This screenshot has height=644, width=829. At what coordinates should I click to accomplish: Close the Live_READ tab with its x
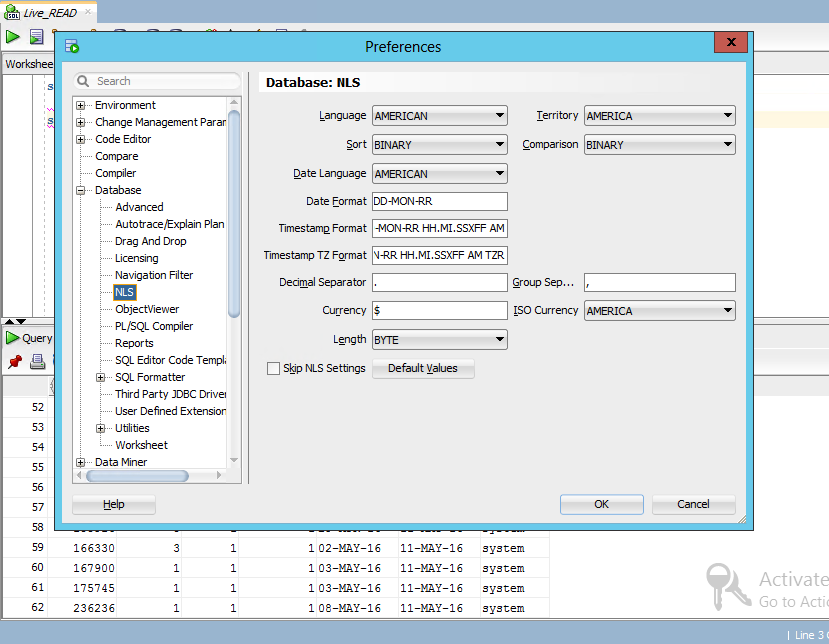[x=88, y=12]
